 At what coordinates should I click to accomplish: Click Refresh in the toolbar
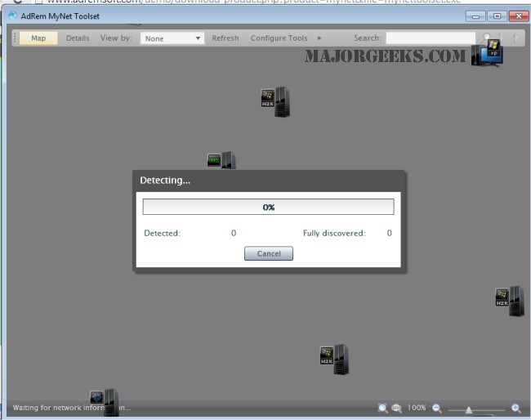[225, 38]
